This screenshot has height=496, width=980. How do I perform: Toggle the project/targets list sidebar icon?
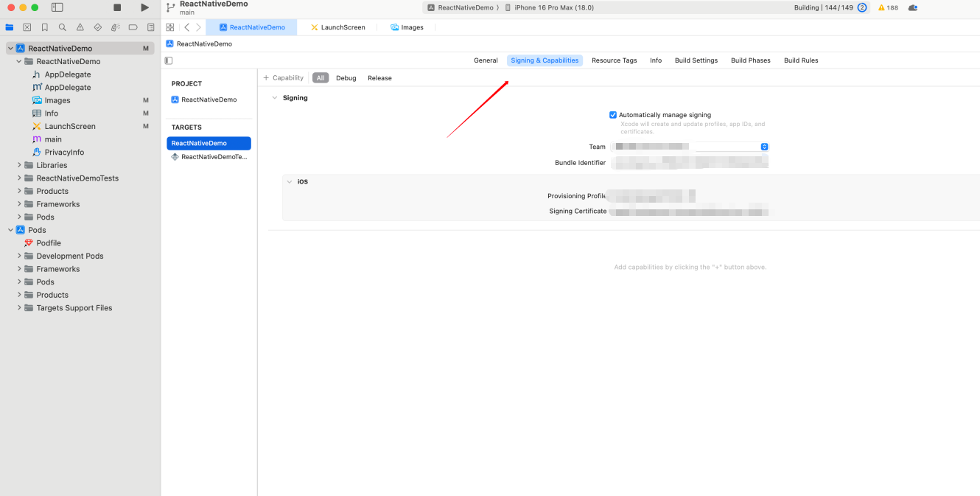[x=169, y=60]
